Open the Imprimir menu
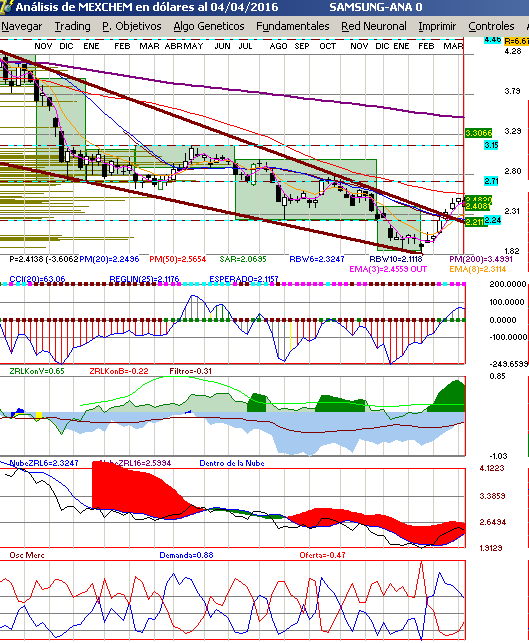Viewport: 529px width, 643px height. (437, 26)
